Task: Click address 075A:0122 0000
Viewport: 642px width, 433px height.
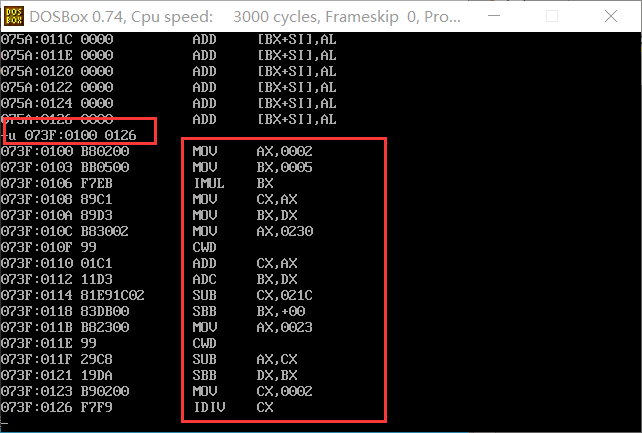Action: click(x=57, y=87)
